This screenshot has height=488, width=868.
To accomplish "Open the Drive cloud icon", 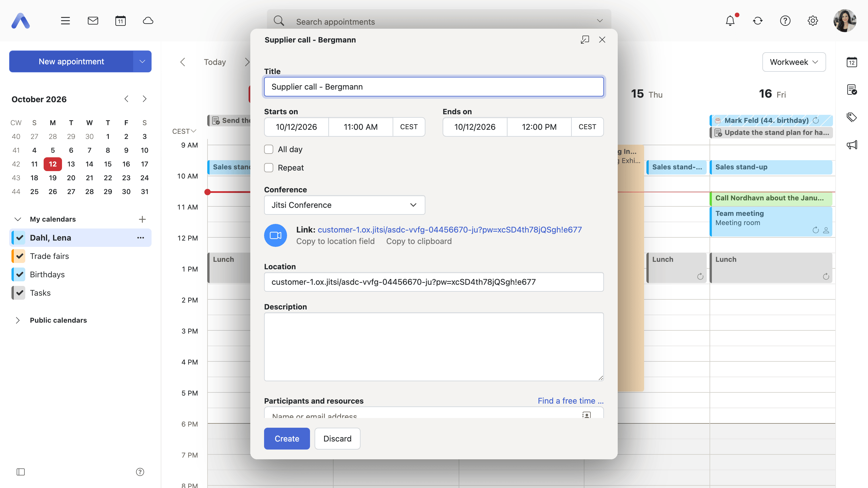I will coord(148,21).
